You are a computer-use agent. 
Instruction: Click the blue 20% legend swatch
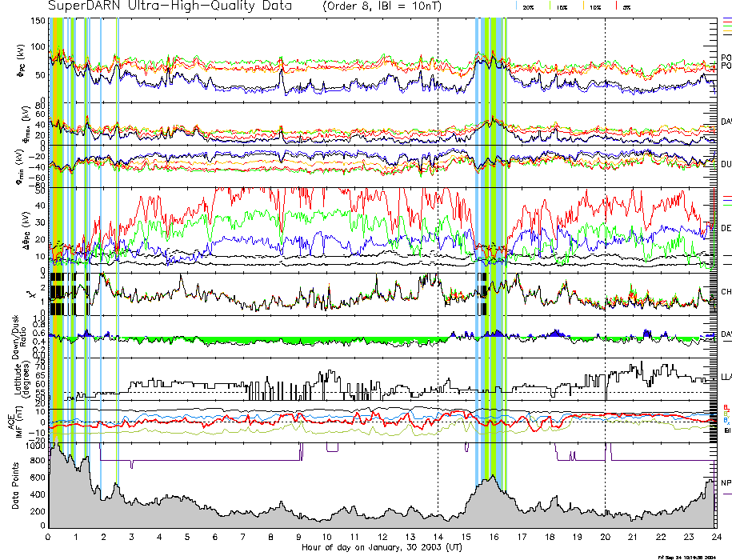516,6
